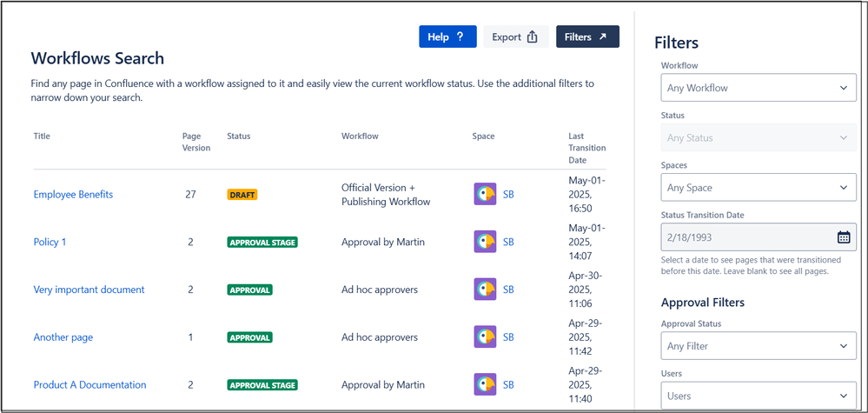Click the APPROVAL badge for Another page
The height and width of the screenshot is (413, 868).
[x=249, y=337]
